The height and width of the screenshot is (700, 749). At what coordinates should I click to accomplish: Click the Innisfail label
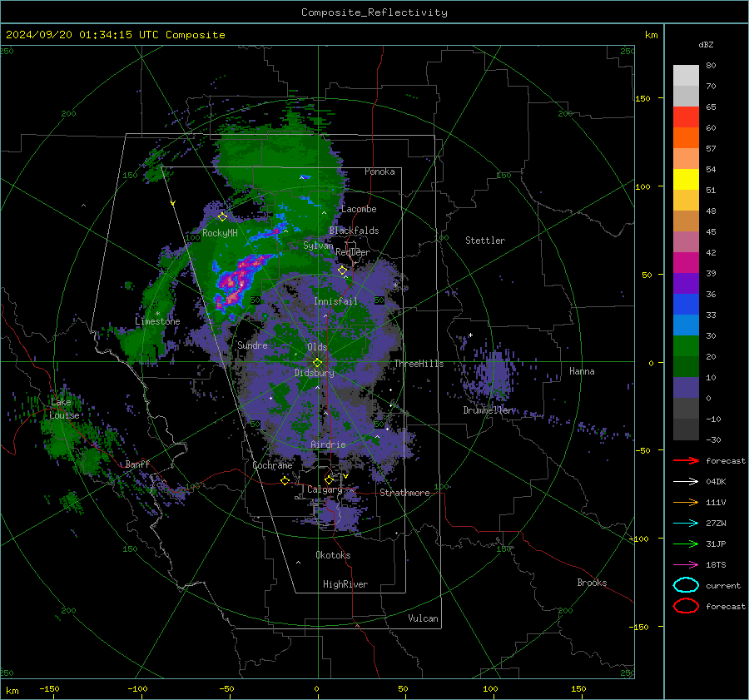(x=335, y=301)
